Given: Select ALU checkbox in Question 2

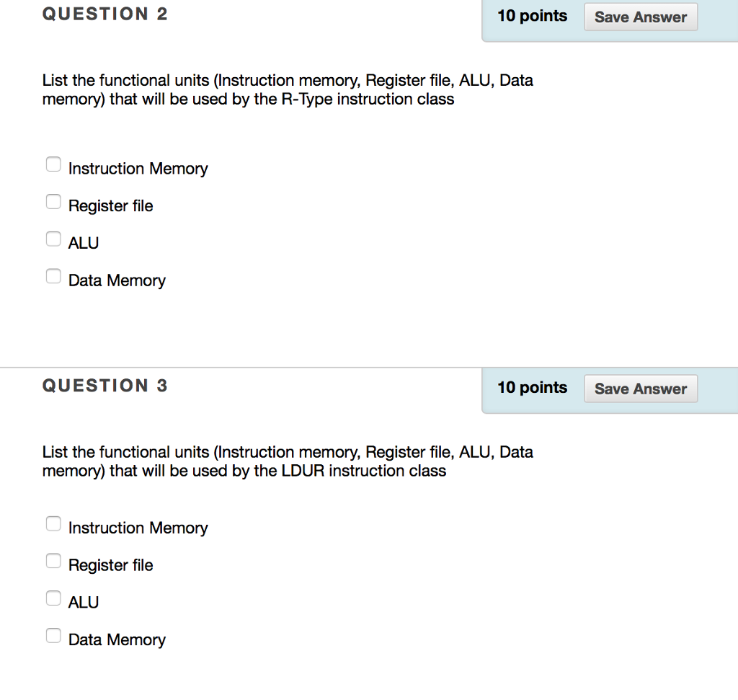Looking at the screenshot, I should click(53, 239).
